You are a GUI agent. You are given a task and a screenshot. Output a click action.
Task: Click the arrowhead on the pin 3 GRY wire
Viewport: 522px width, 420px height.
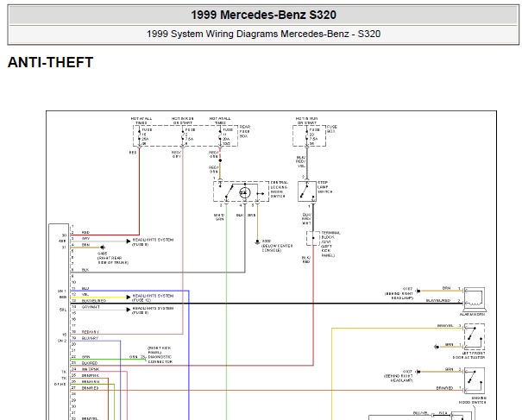(x=129, y=241)
